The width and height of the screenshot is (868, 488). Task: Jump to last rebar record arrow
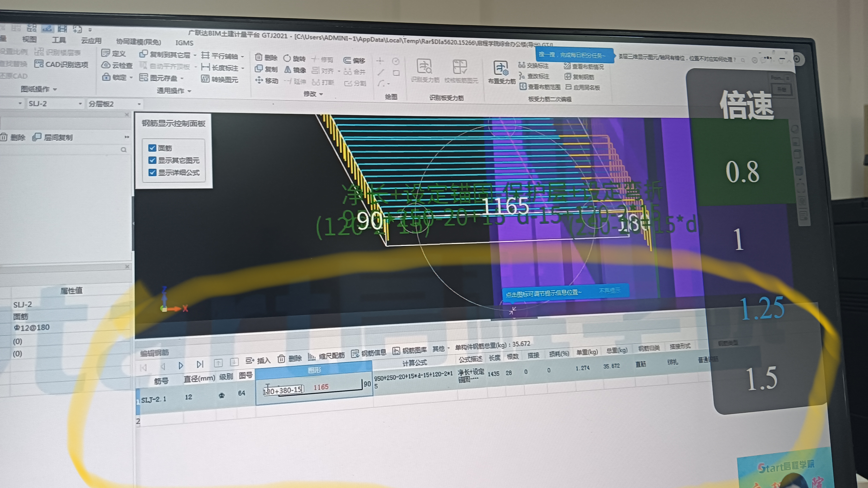pyautogui.click(x=200, y=364)
